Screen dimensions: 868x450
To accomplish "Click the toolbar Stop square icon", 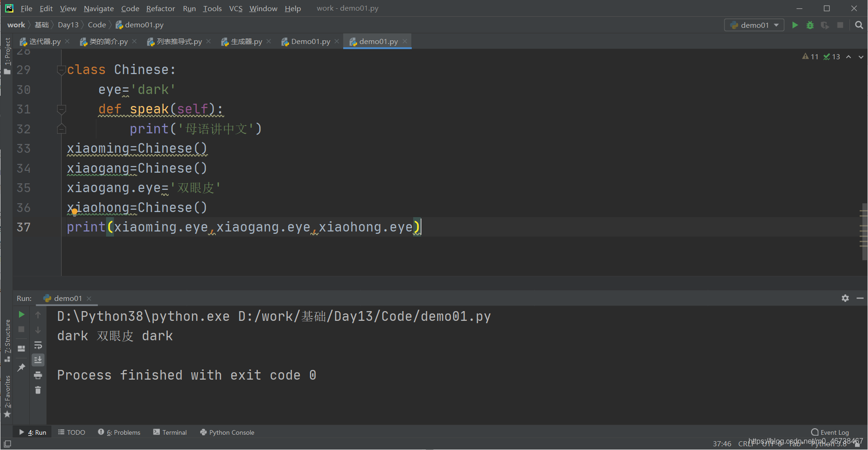I will (840, 25).
